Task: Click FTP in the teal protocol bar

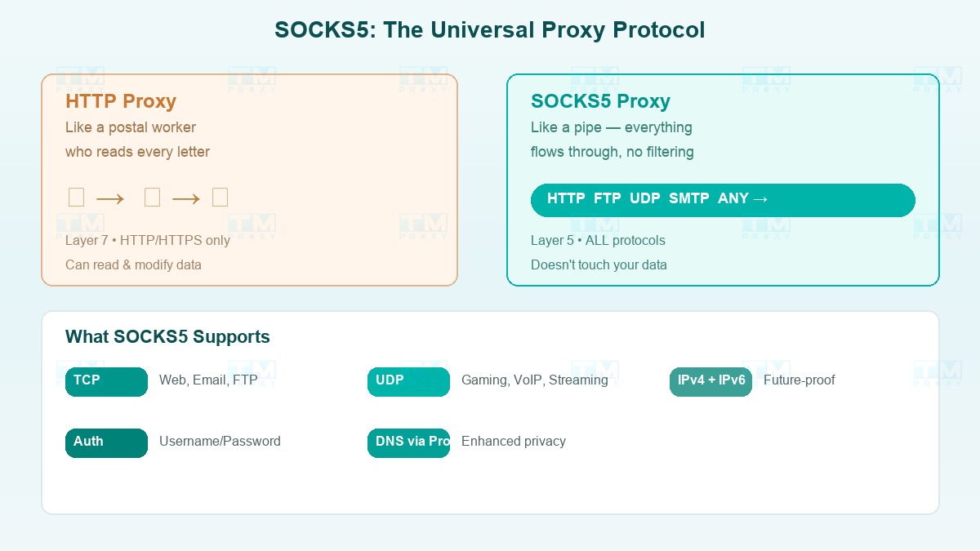Action: (x=608, y=199)
